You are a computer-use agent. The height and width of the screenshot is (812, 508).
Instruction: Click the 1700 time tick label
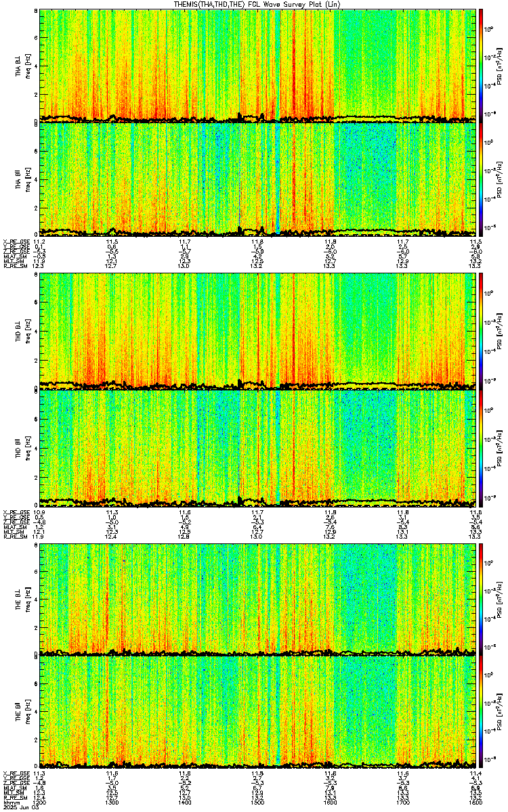403,803
